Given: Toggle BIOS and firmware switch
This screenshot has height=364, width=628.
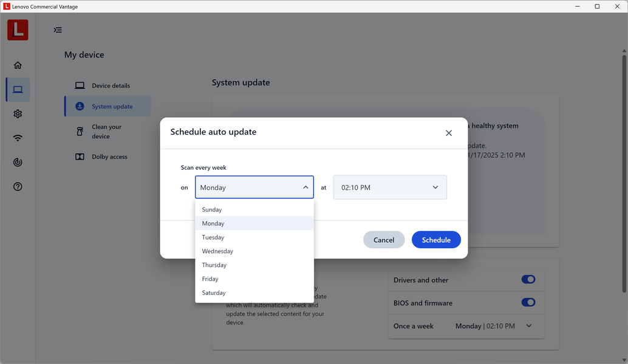Looking at the screenshot, I should click(x=528, y=302).
